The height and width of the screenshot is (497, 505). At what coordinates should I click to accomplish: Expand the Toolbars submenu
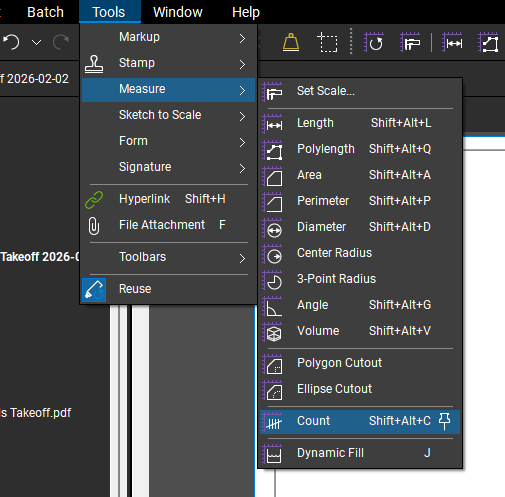[168, 257]
